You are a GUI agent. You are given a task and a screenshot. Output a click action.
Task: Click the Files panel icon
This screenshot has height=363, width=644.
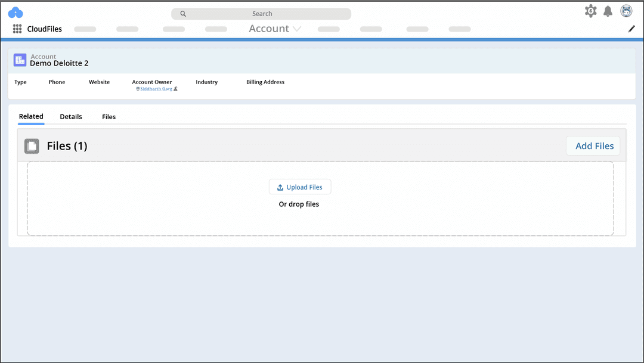(31, 145)
